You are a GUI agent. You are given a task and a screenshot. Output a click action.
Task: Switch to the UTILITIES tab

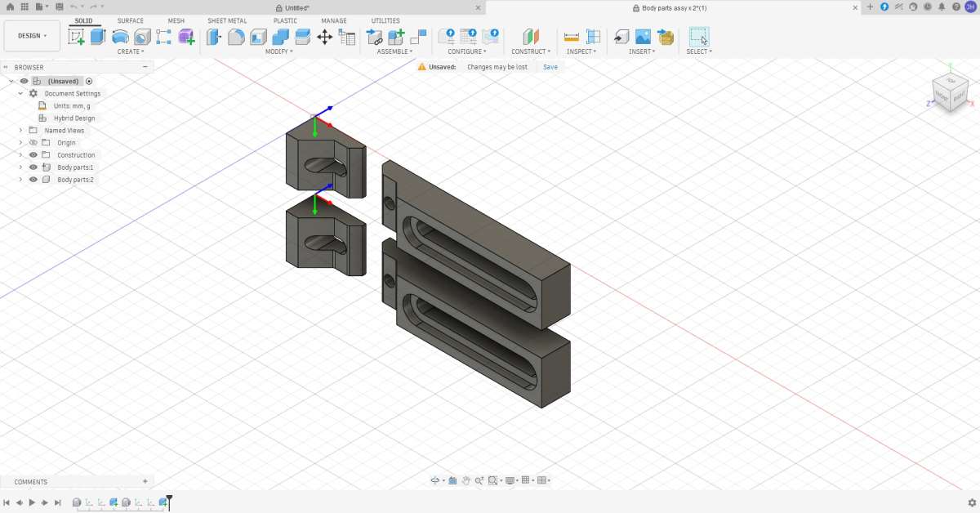[385, 20]
